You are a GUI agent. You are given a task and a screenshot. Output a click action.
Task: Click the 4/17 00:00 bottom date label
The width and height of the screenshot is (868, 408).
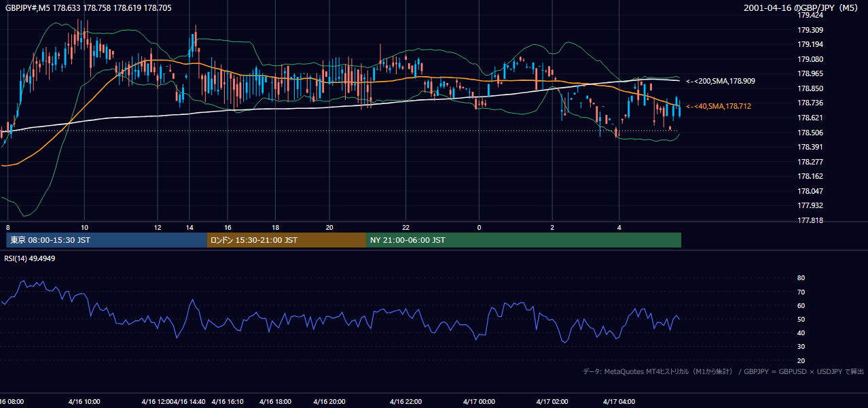(x=479, y=401)
